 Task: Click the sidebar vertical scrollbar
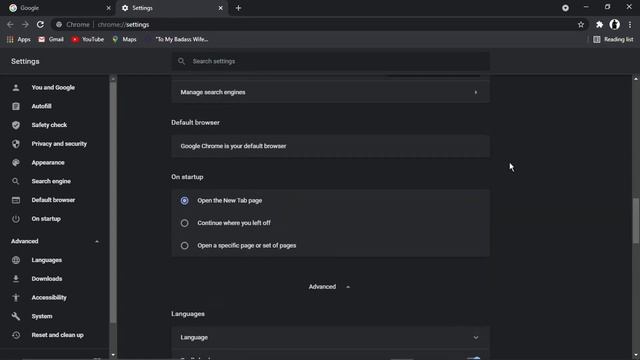point(113,202)
